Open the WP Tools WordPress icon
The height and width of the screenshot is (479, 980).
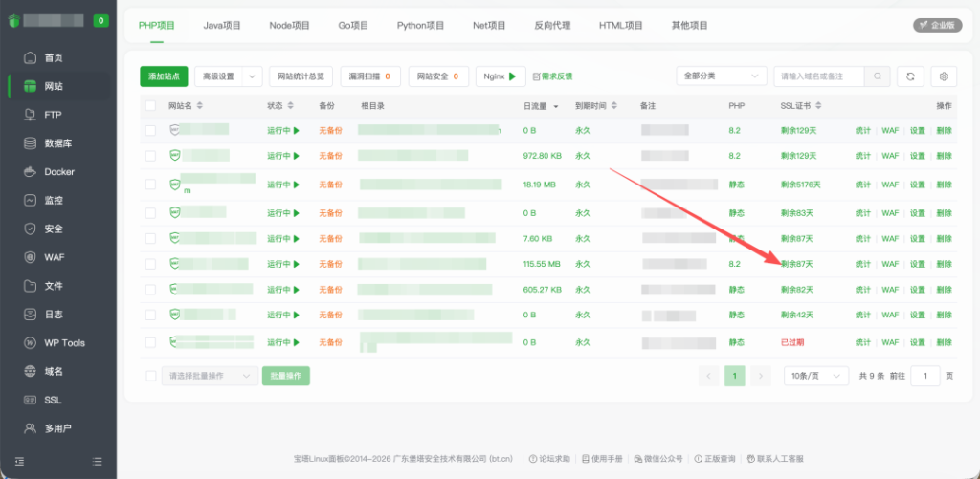point(30,343)
